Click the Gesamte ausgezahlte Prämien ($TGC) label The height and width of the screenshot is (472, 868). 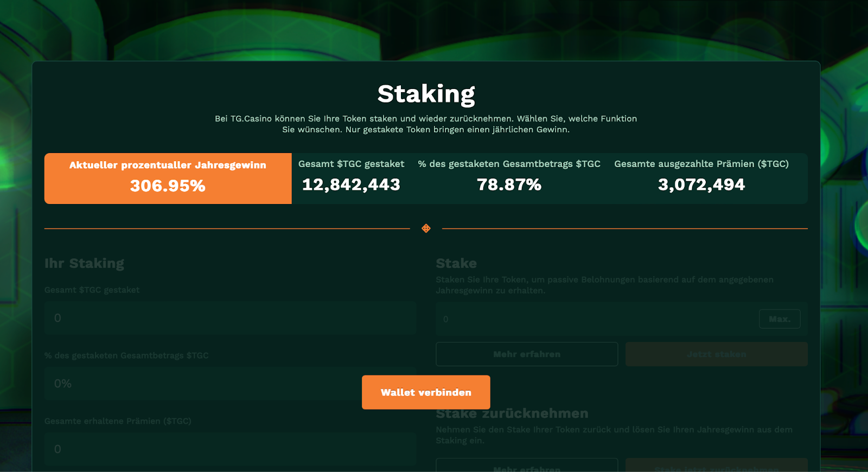point(701,164)
